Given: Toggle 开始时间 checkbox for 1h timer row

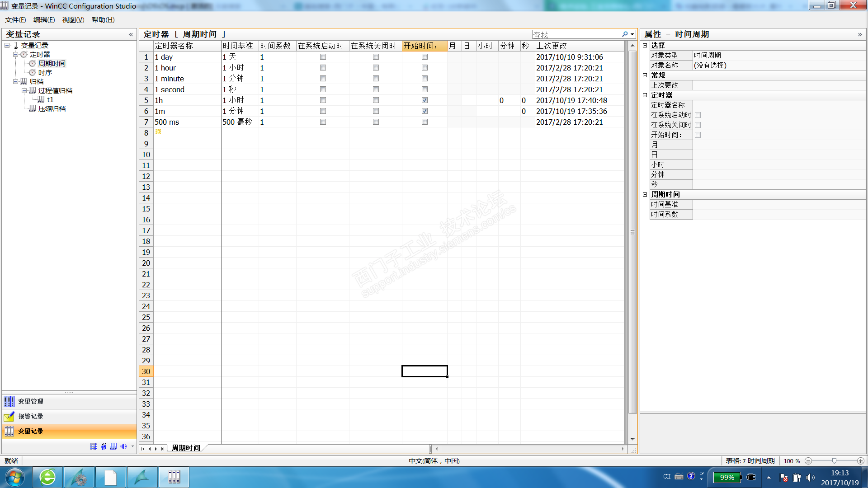Looking at the screenshot, I should pyautogui.click(x=425, y=100).
